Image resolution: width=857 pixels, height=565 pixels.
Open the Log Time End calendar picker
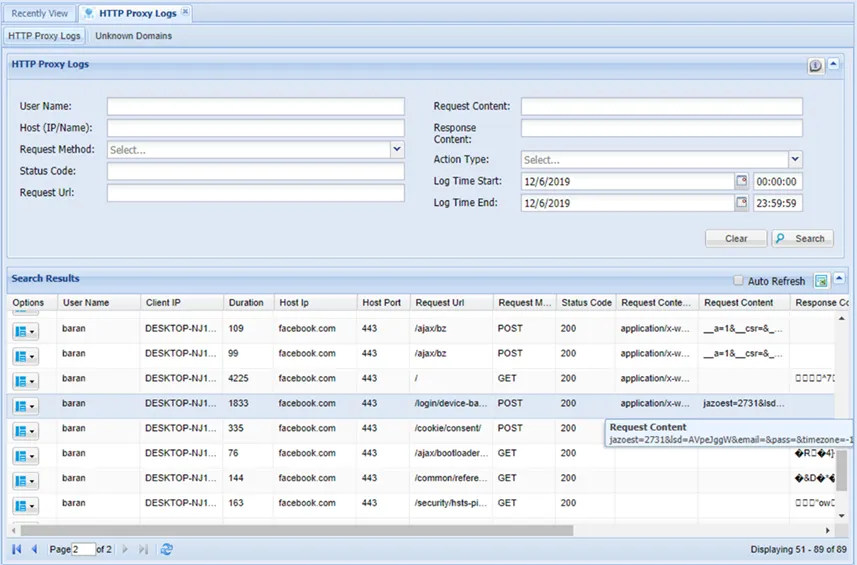(741, 203)
